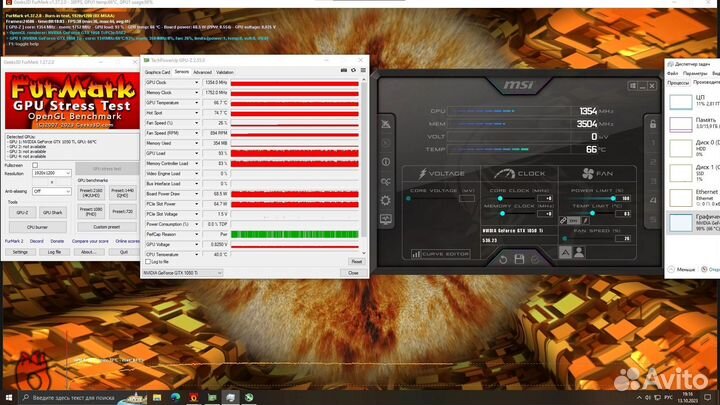Toggle Afterburner apply at Windows startup
The width and height of the screenshot is (720, 405).
(633, 86)
